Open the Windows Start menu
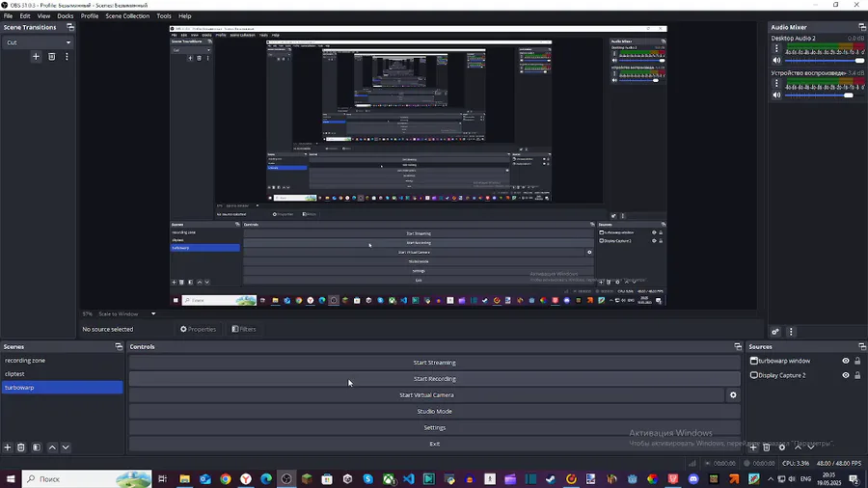This screenshot has height=488, width=868. [11, 479]
